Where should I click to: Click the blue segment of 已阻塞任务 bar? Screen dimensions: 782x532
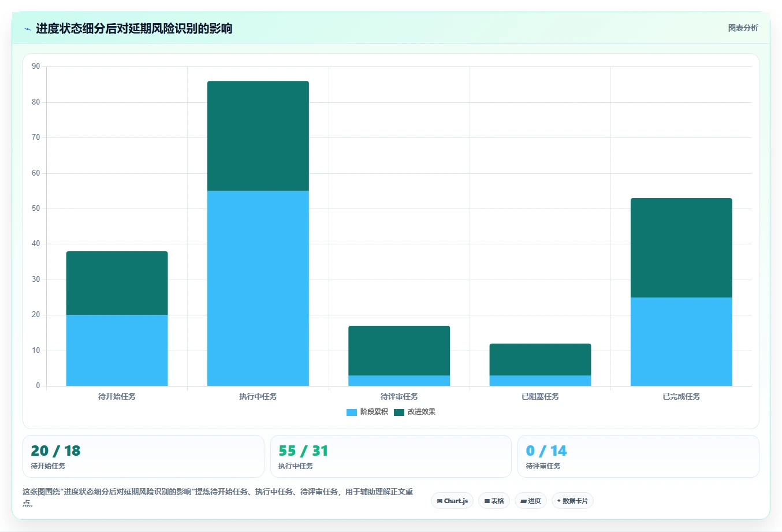coord(540,381)
